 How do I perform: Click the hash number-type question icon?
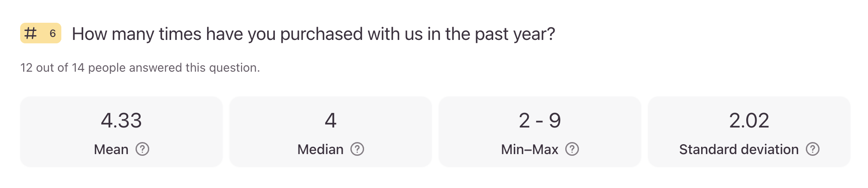[30, 33]
